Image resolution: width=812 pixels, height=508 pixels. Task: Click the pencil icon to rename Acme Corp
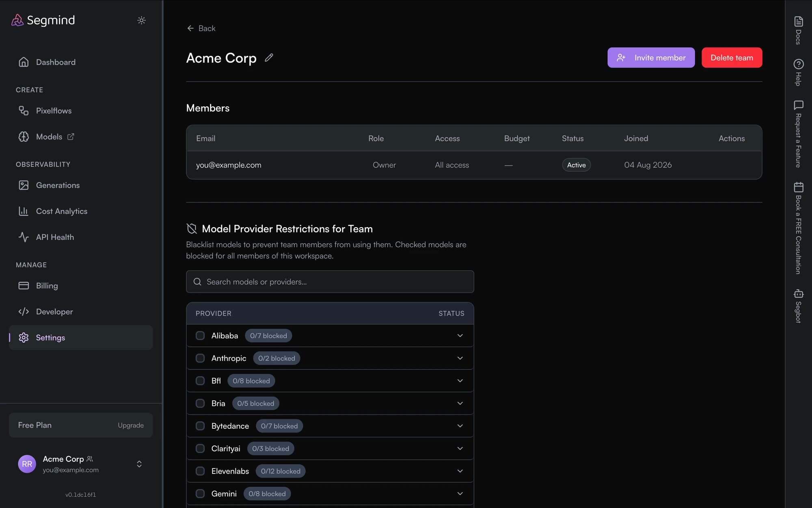pyautogui.click(x=269, y=58)
